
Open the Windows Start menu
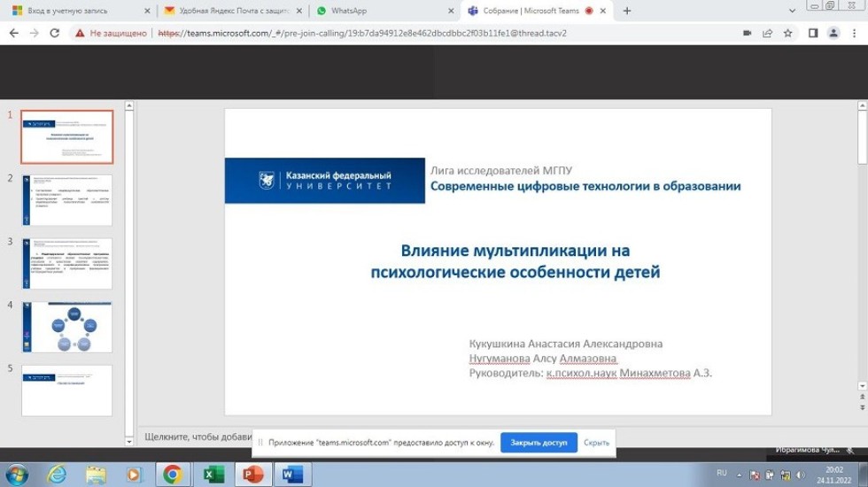18,475
